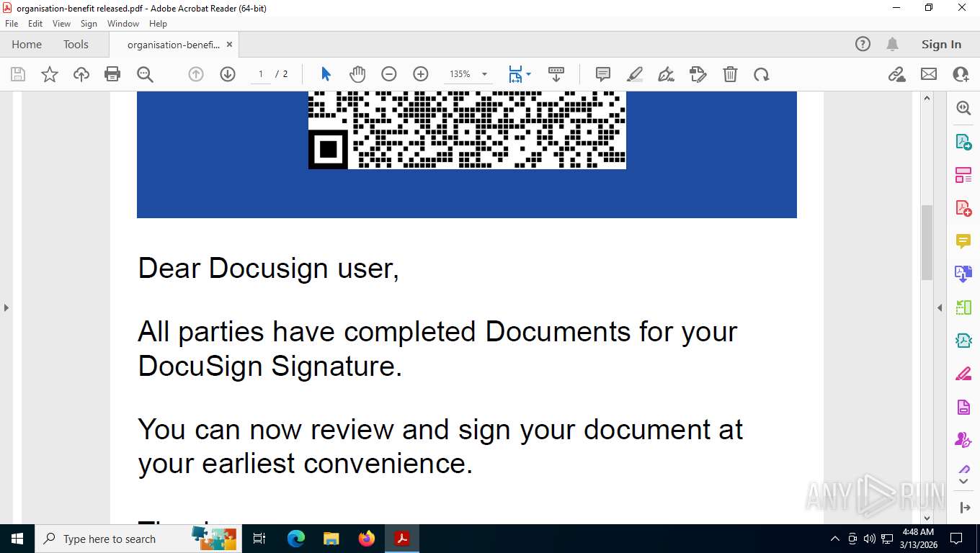Open the help question mark icon
Image resolution: width=980 pixels, height=553 pixels.
click(863, 44)
